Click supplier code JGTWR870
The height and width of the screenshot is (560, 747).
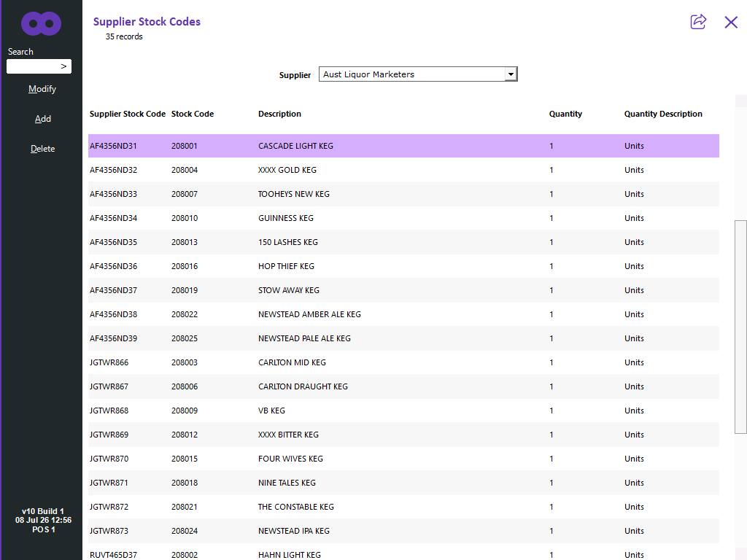tap(109, 459)
